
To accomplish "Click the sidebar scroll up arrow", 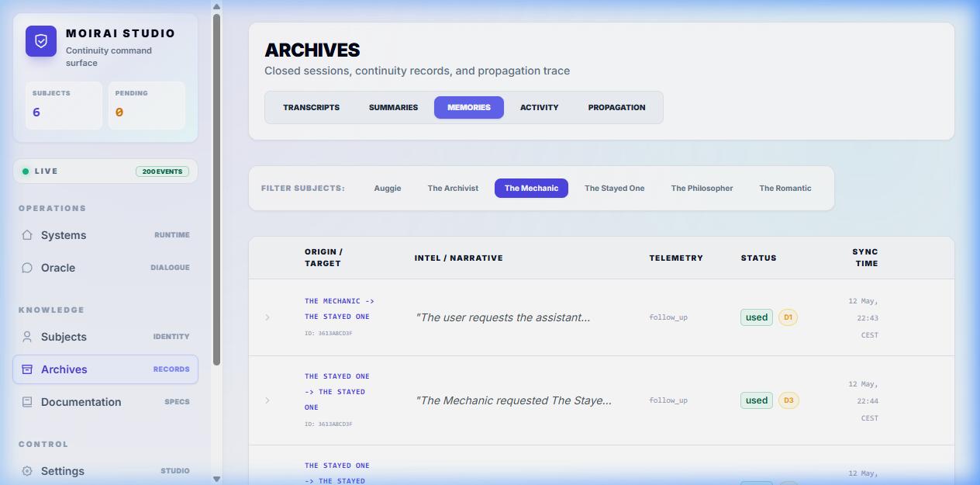I will [216, 5].
